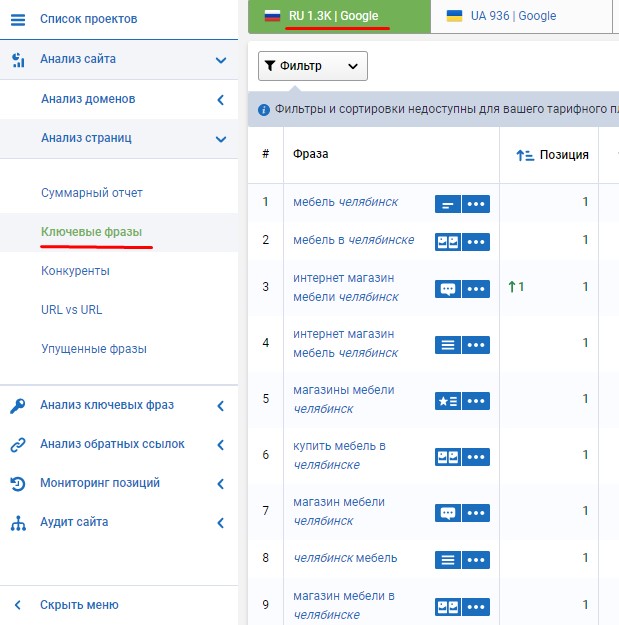Open the three-dots menu for row 2

(477, 241)
